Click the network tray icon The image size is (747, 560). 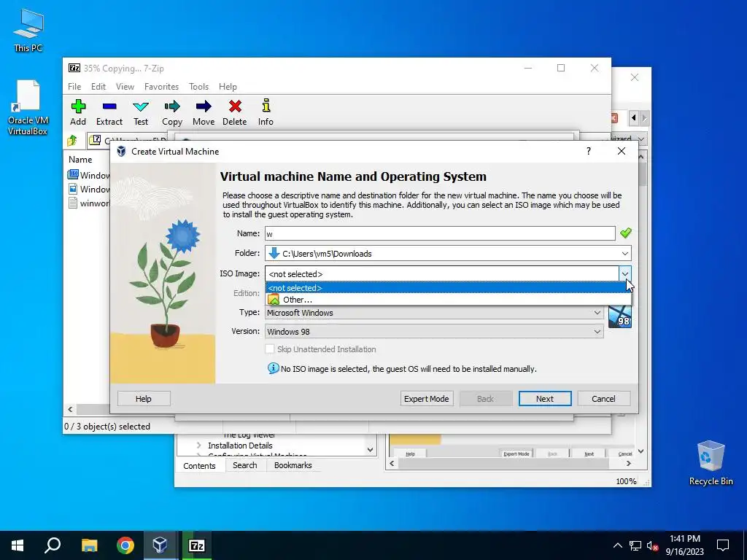[x=635, y=545]
